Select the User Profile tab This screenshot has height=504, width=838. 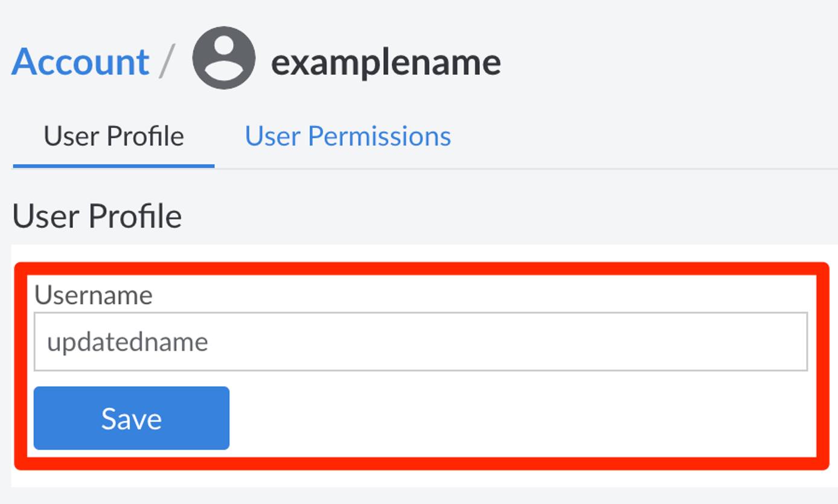coord(114,136)
